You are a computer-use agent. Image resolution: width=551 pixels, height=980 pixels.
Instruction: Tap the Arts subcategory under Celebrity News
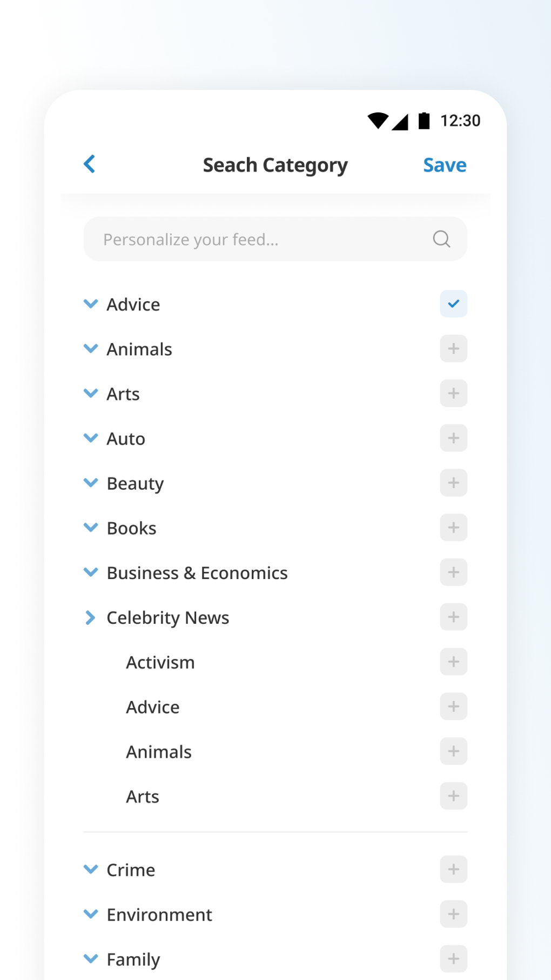(x=143, y=797)
